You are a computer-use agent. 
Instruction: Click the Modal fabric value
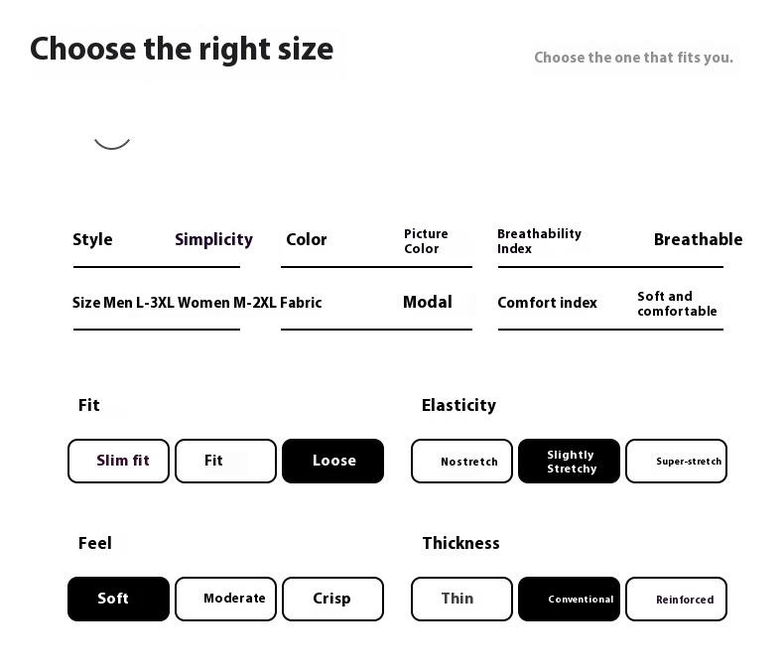tap(428, 302)
